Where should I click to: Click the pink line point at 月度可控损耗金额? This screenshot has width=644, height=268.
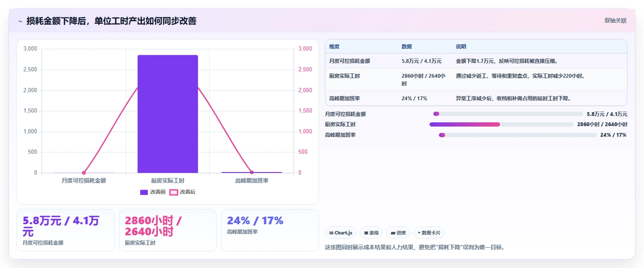[84, 172]
